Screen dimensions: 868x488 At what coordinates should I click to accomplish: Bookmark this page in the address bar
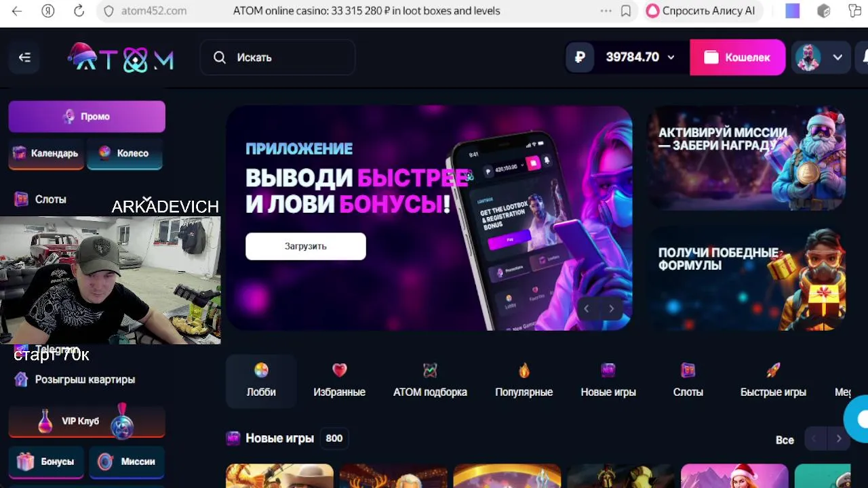(626, 11)
